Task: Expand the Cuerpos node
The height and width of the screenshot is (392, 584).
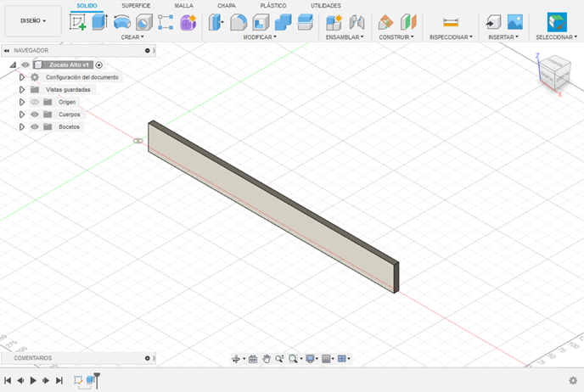Action: 22,115
